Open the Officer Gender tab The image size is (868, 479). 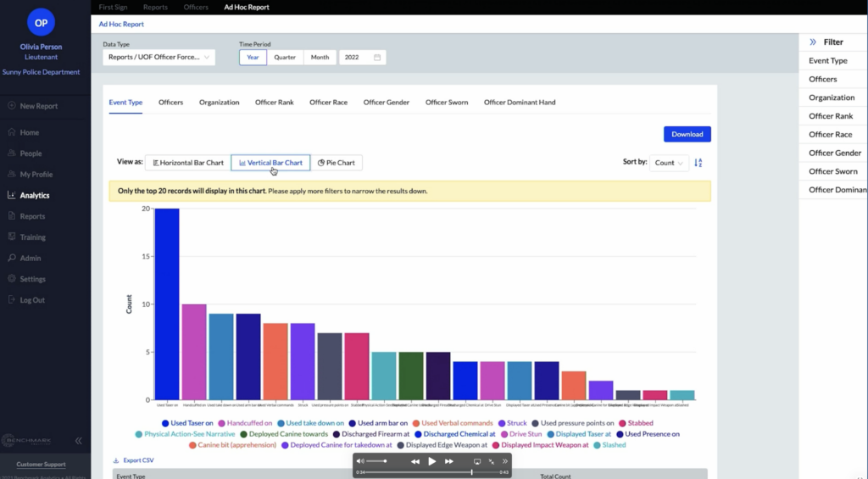(x=386, y=103)
